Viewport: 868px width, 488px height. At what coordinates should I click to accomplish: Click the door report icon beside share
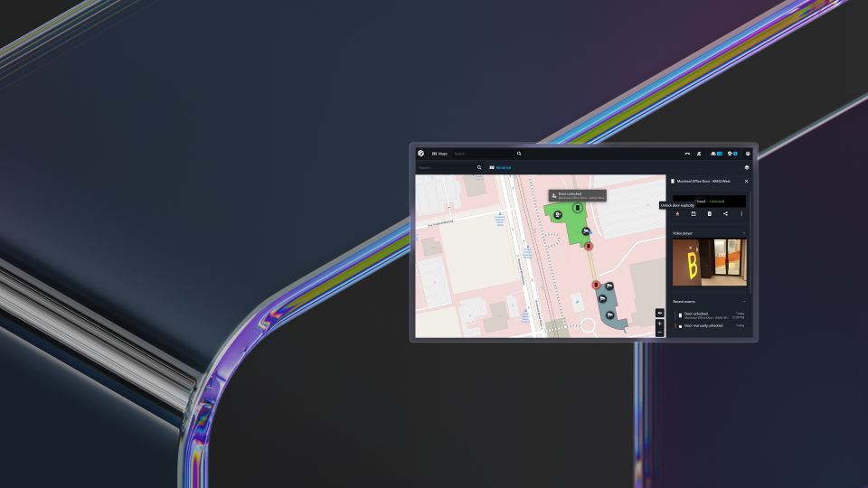pos(710,213)
